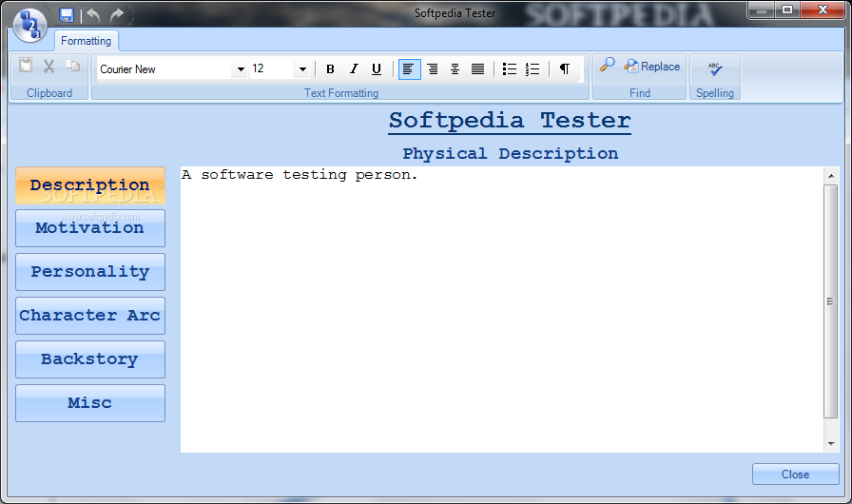Run the spelling check icon

coord(715,69)
